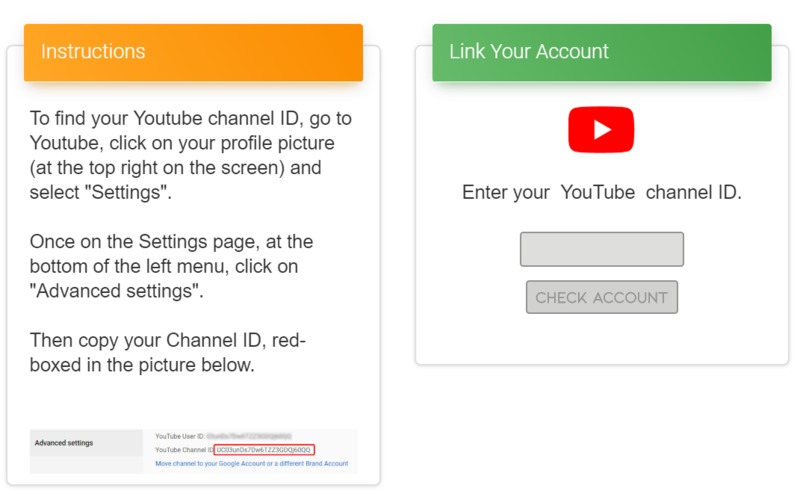Click the CHECK ACCOUNT button

[x=602, y=297]
